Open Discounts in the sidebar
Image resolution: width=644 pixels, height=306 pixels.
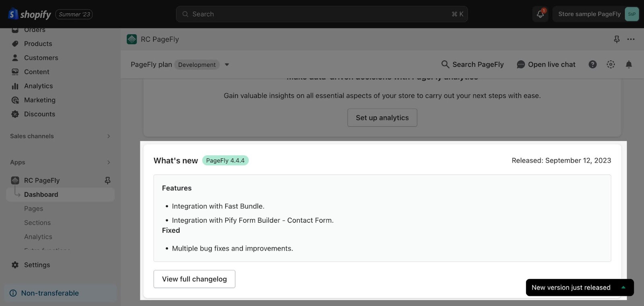coord(39,114)
